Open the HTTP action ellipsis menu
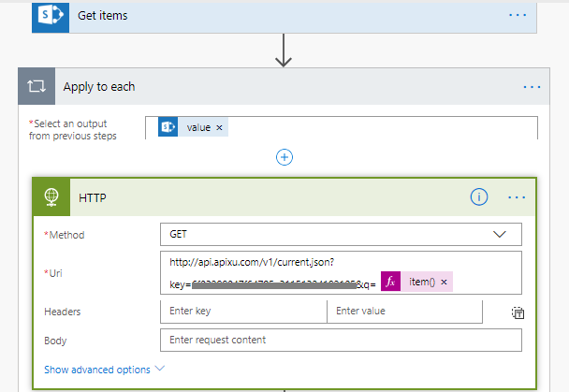Screen dimensions: 569x392 click(517, 196)
